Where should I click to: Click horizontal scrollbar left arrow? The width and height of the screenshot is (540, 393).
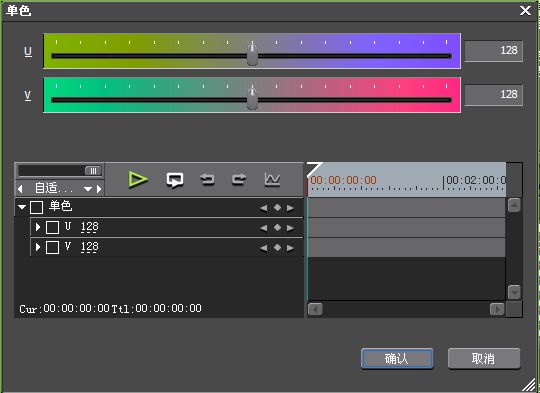(315, 309)
